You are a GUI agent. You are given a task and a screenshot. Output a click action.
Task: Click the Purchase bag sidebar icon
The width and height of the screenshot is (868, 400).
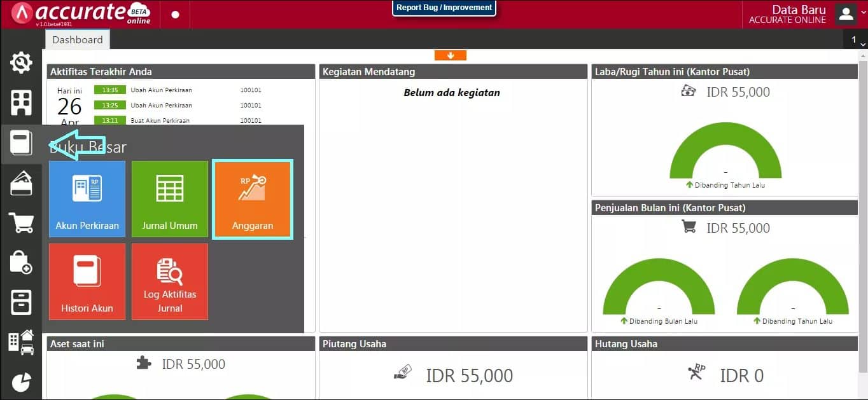coord(21,261)
